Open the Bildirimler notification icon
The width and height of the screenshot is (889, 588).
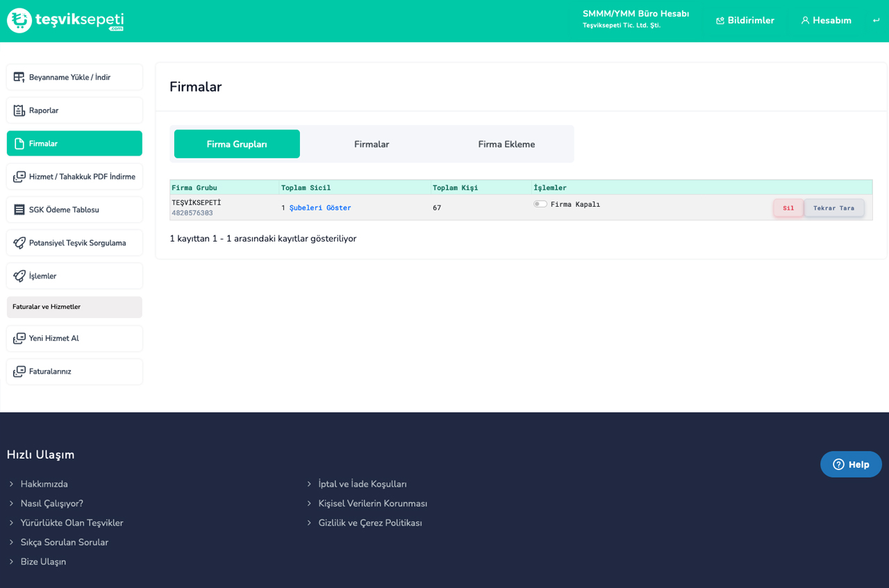[720, 21]
